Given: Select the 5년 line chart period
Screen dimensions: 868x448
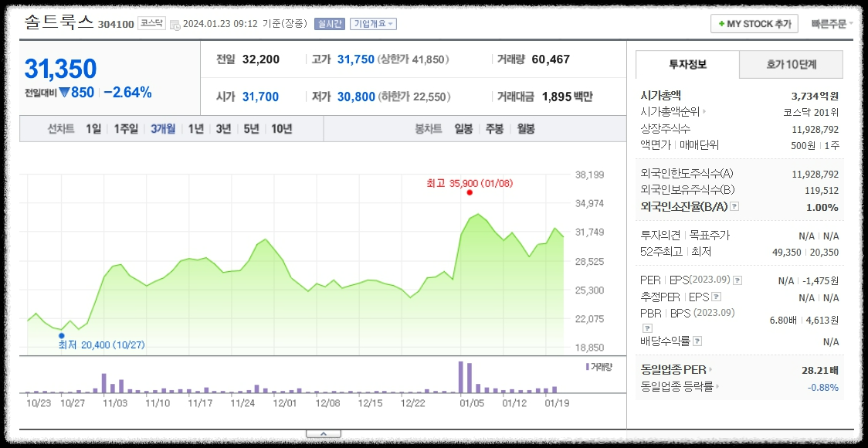Looking at the screenshot, I should click(251, 129).
